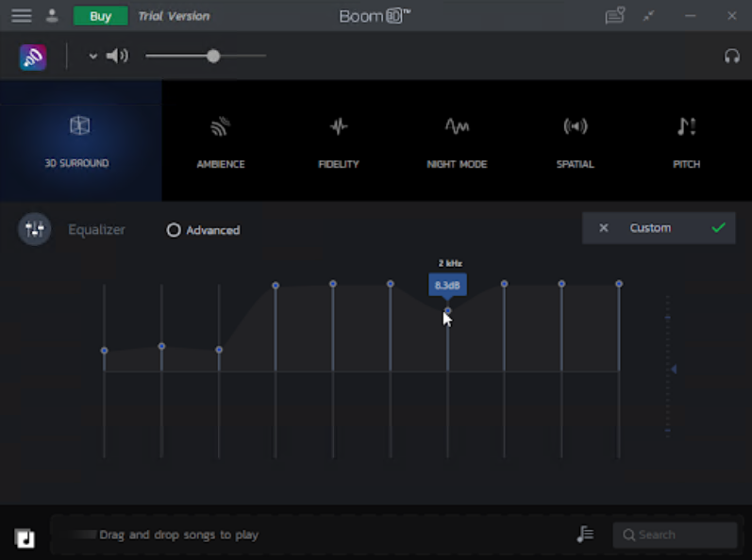
Task: Open the Custom preset selector
Action: pyautogui.click(x=650, y=228)
